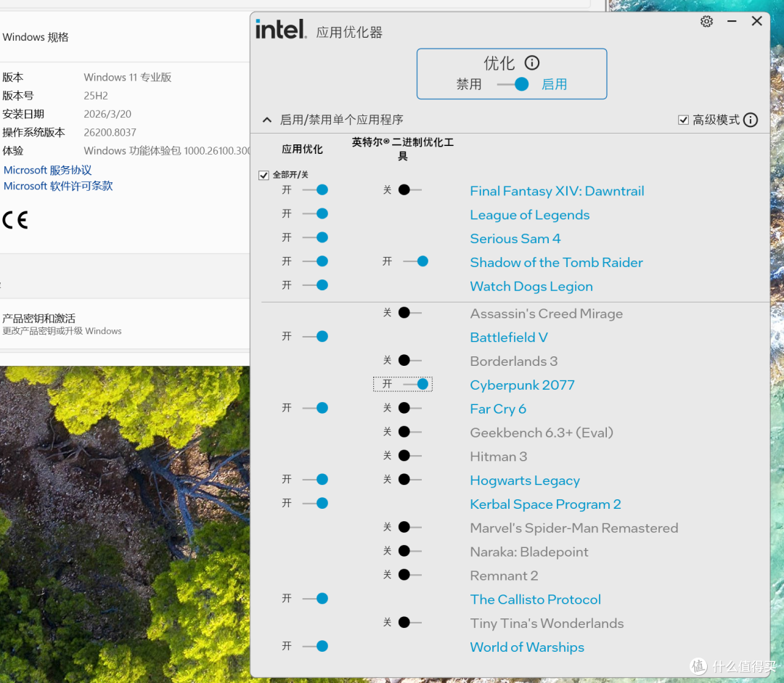Toggle app optimization for World of Warships

point(316,646)
